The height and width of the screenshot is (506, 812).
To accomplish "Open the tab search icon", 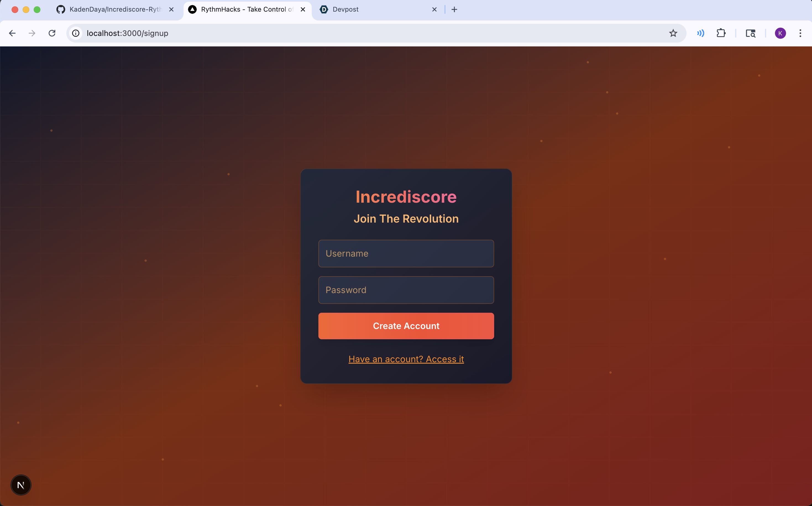I will (750, 33).
